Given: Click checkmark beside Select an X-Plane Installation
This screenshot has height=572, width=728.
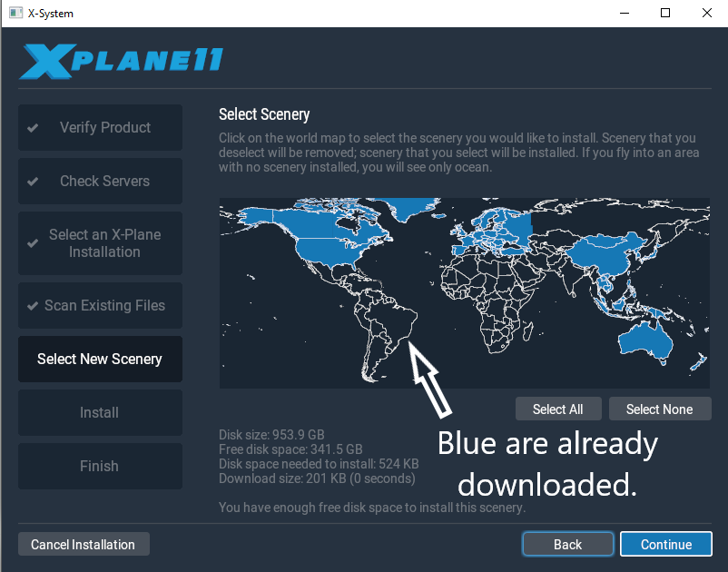Looking at the screenshot, I should coord(33,243).
